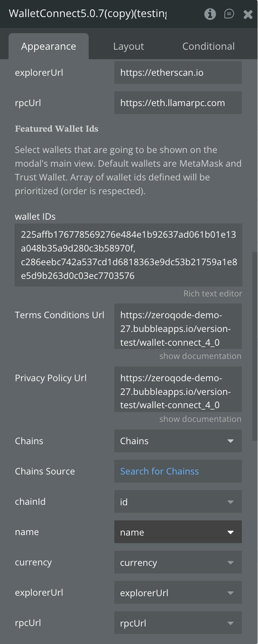Edit the wallet IDs text box
The height and width of the screenshot is (644, 258).
tap(128, 255)
